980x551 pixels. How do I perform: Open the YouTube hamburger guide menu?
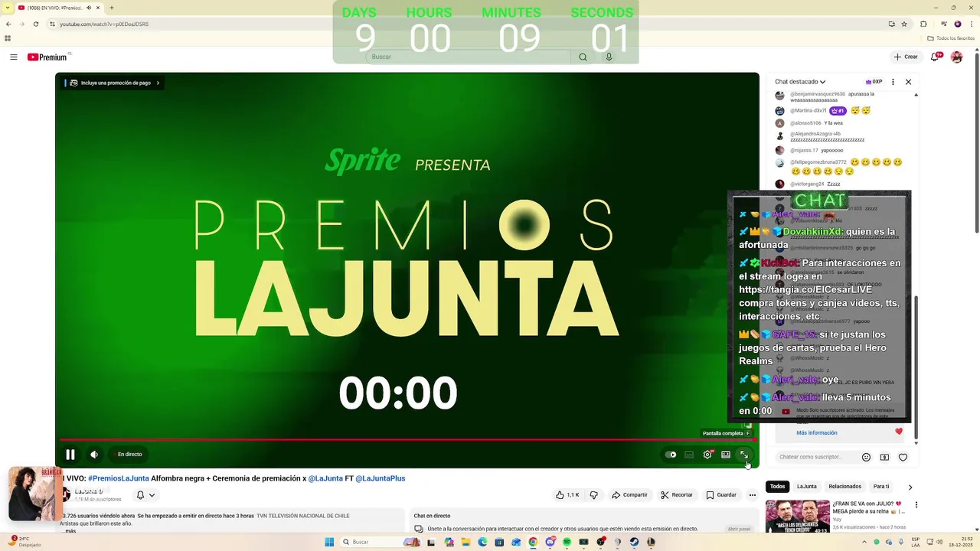tap(13, 57)
